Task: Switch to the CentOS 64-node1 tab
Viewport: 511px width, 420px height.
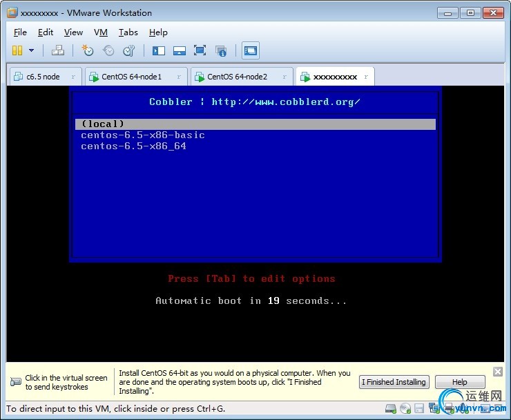Action: [x=136, y=77]
